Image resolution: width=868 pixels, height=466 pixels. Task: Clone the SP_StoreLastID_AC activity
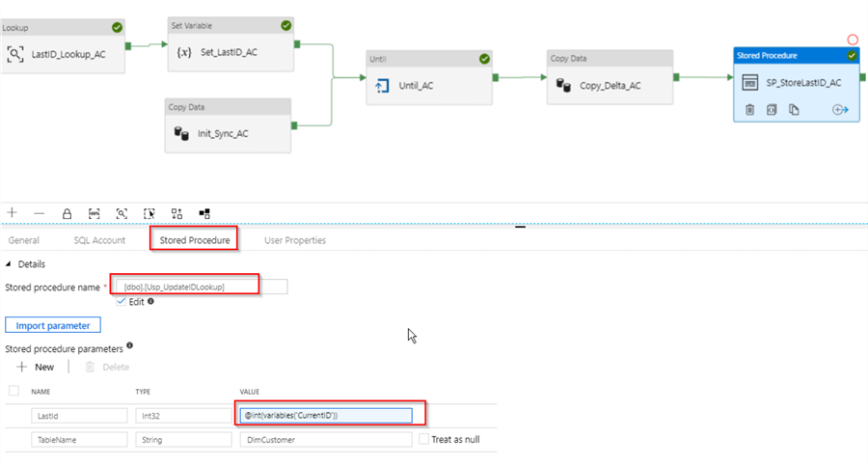click(x=794, y=110)
